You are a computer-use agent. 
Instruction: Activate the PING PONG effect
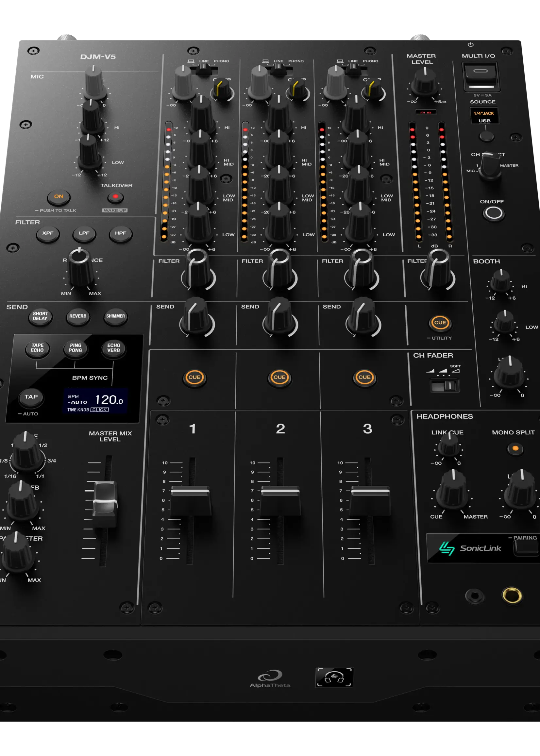pos(76,348)
